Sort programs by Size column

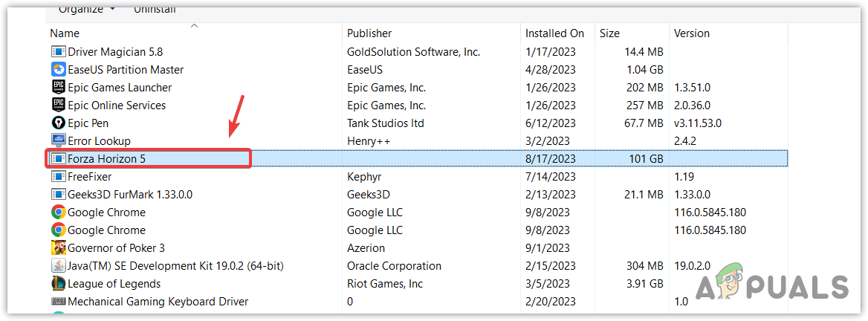[609, 33]
